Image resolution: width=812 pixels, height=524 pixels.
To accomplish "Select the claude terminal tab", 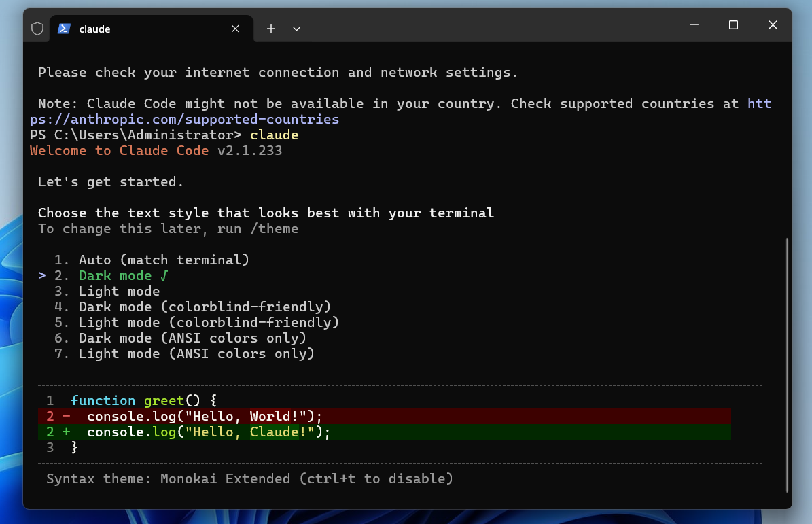I will click(x=152, y=29).
